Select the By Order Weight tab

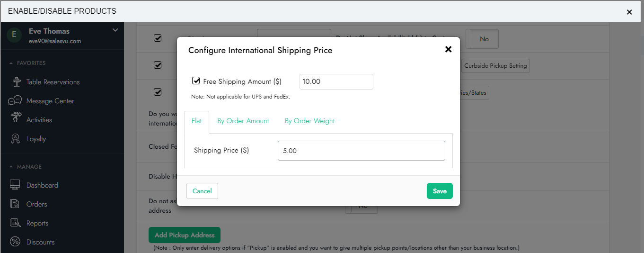[309, 121]
